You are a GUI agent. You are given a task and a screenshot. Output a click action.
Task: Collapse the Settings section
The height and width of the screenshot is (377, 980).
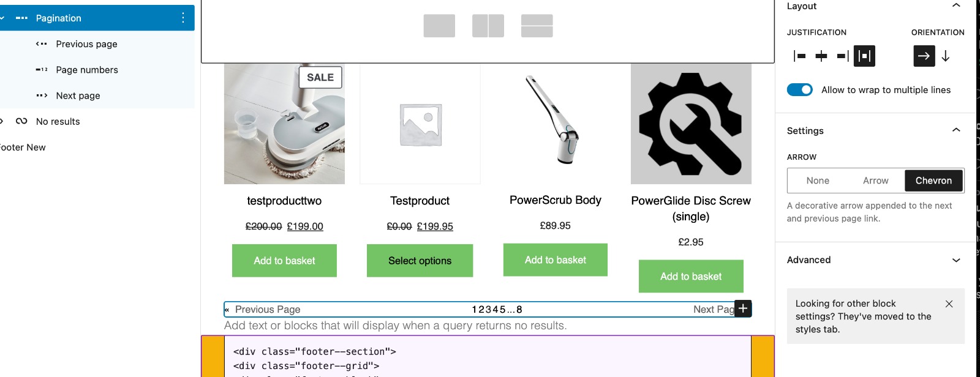(x=957, y=130)
